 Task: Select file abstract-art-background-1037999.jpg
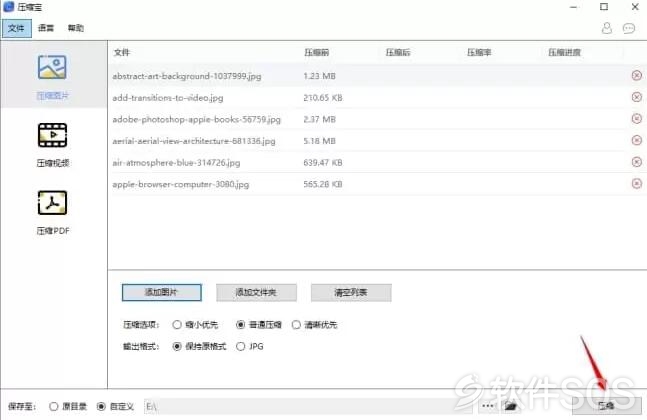[x=187, y=76]
